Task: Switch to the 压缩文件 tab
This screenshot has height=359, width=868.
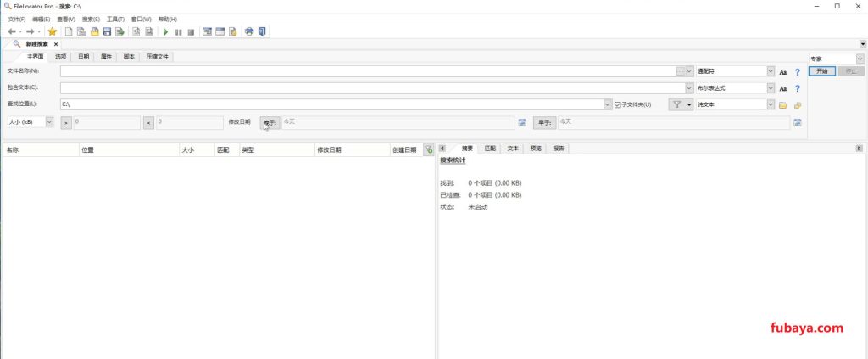Action: click(x=157, y=57)
